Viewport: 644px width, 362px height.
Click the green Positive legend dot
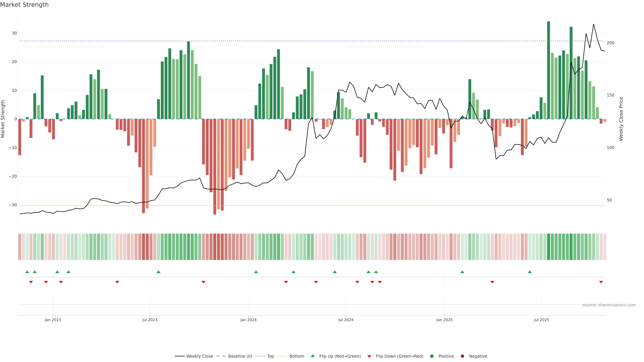click(432, 356)
